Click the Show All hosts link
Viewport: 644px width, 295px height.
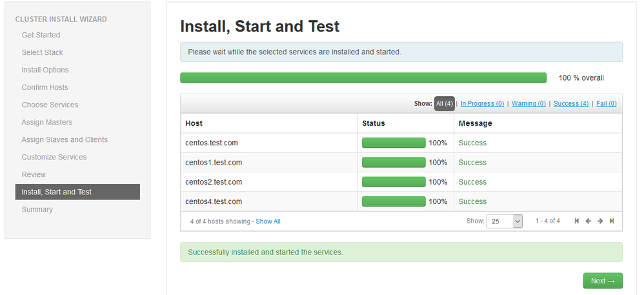point(268,221)
